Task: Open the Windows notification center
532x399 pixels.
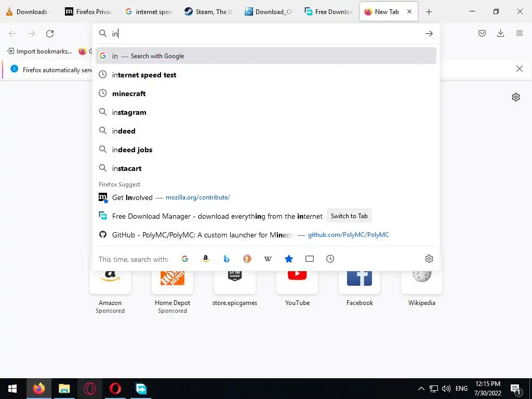Action: coord(515,389)
